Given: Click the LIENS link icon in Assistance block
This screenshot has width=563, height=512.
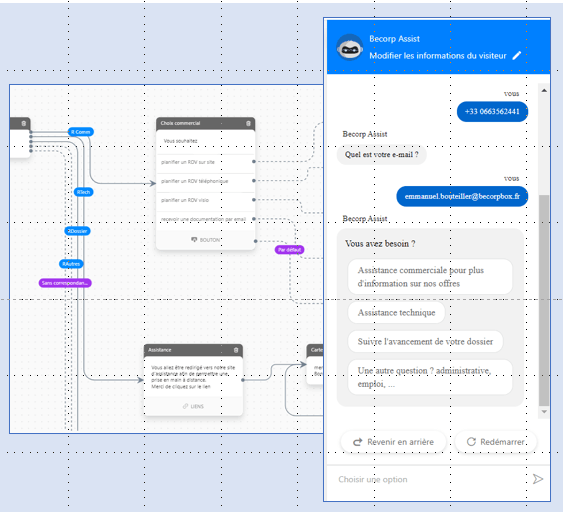Looking at the screenshot, I should [x=185, y=406].
